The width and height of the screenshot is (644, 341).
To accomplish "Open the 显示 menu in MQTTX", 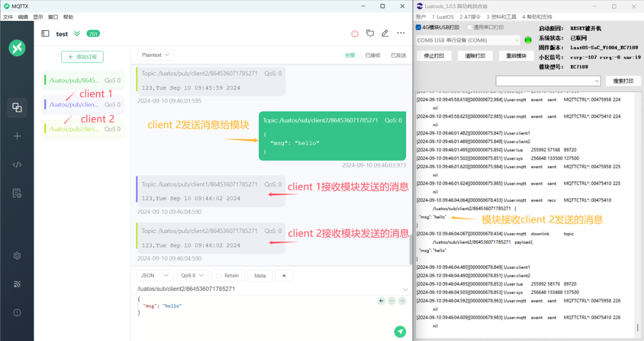I will [x=38, y=17].
